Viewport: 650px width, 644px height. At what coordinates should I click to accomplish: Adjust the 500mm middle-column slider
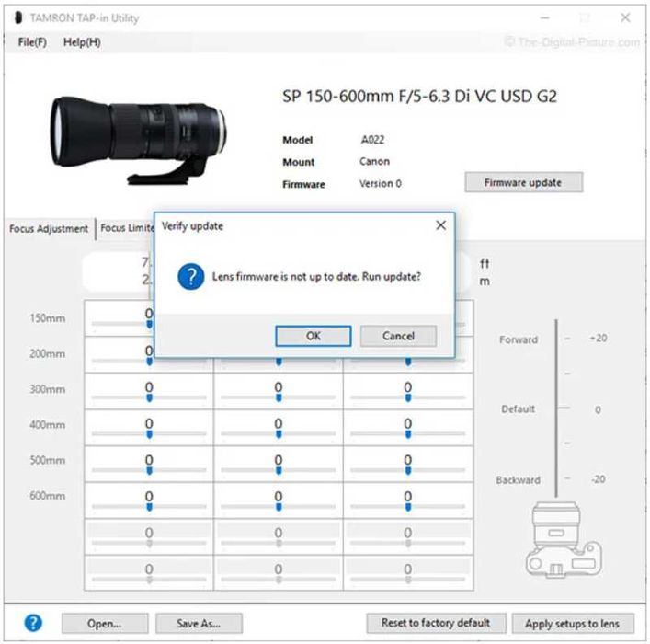click(279, 470)
